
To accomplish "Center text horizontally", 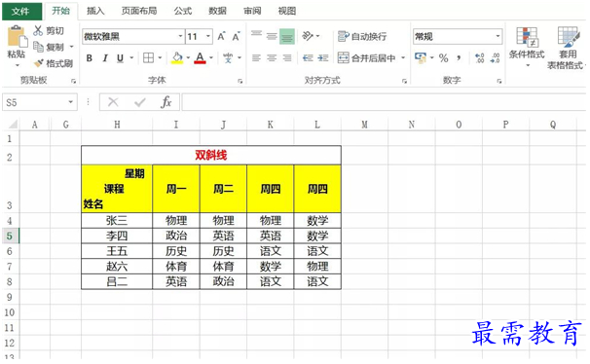I will (x=272, y=57).
